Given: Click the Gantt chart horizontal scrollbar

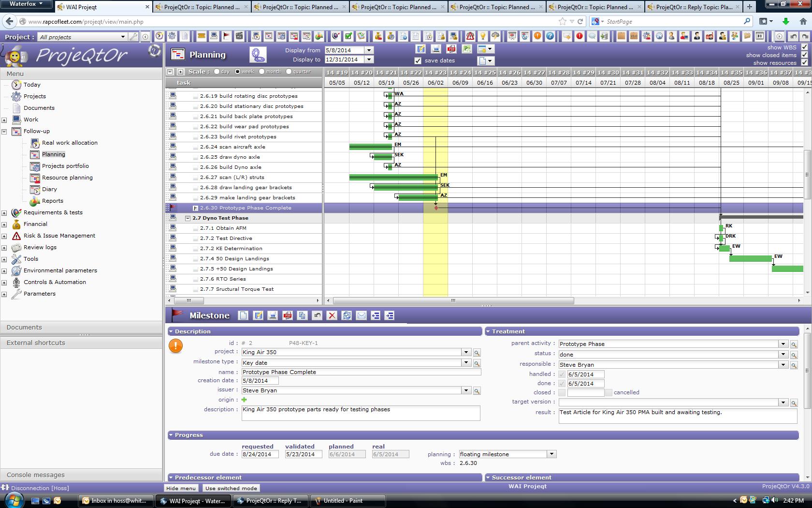Looking at the screenshot, I should (453, 300).
